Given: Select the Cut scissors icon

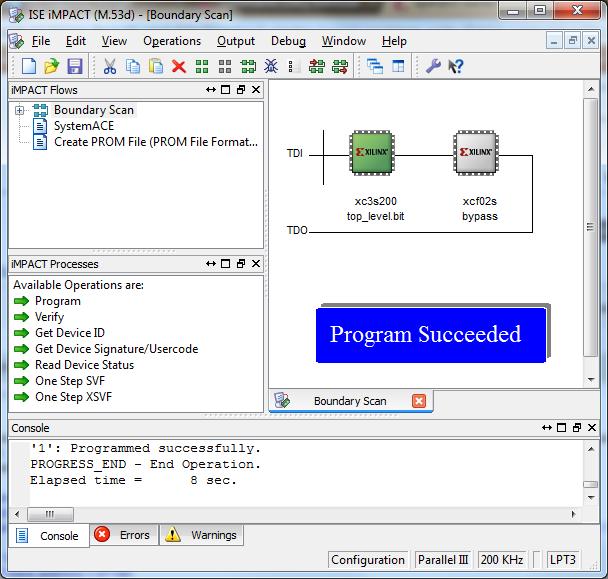Looking at the screenshot, I should (x=110, y=66).
